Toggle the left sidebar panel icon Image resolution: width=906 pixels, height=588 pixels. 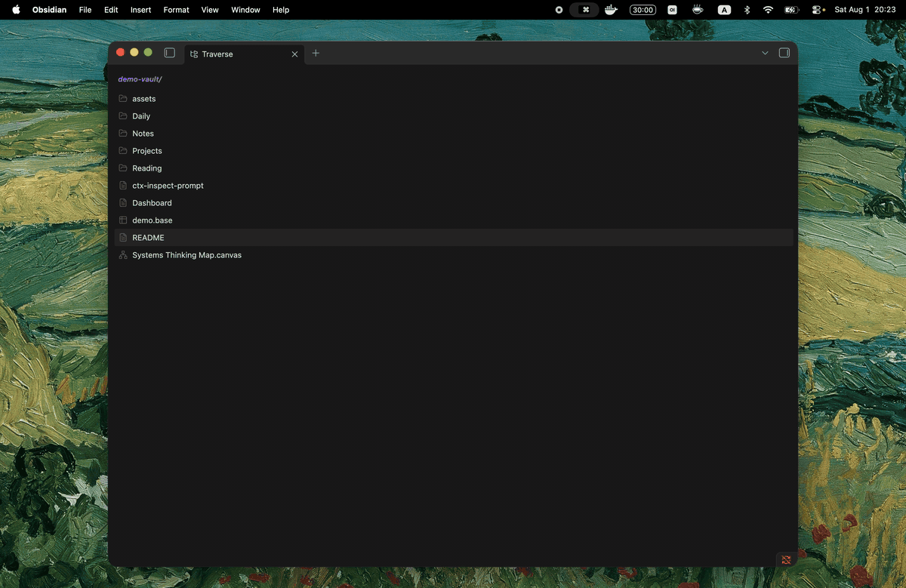170,53
